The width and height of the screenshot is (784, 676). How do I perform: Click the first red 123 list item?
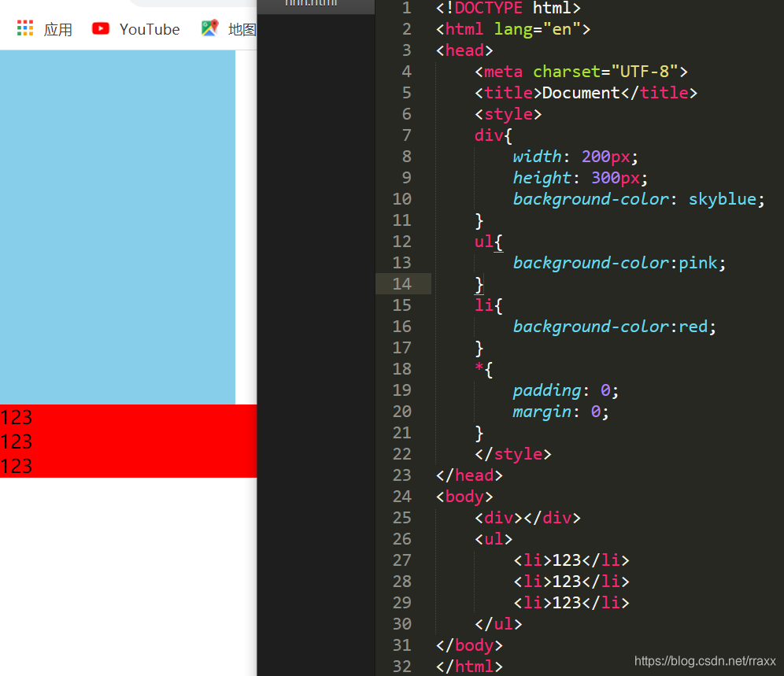(128, 417)
